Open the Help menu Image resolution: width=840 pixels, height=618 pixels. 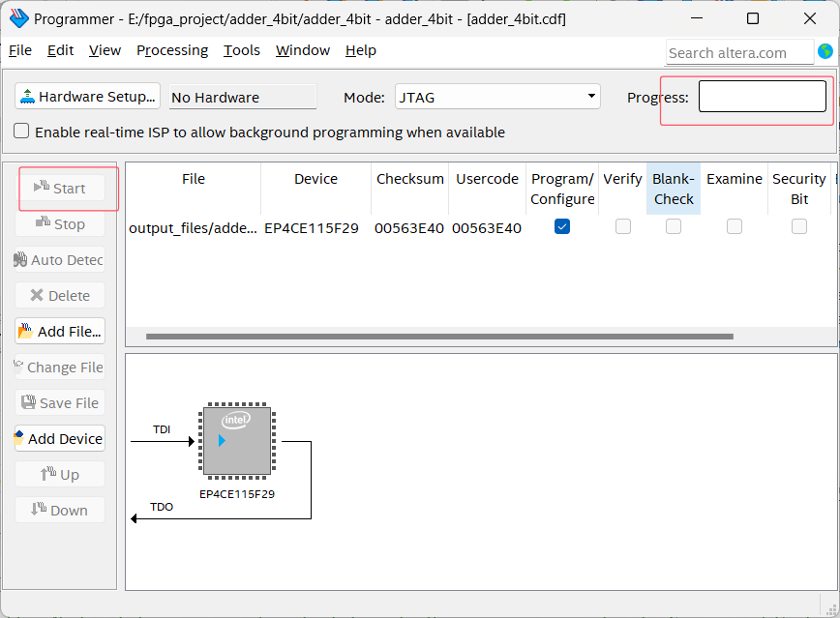pos(361,50)
